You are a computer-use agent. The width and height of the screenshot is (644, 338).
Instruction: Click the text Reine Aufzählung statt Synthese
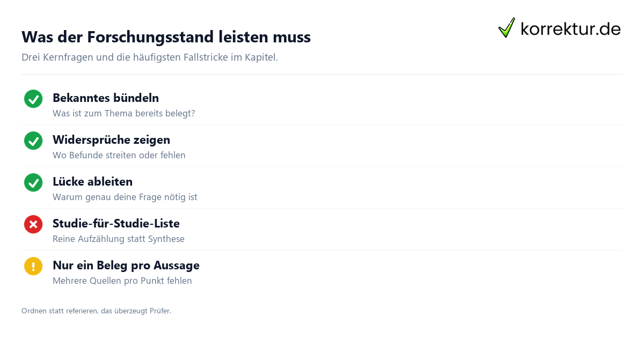[119, 239]
